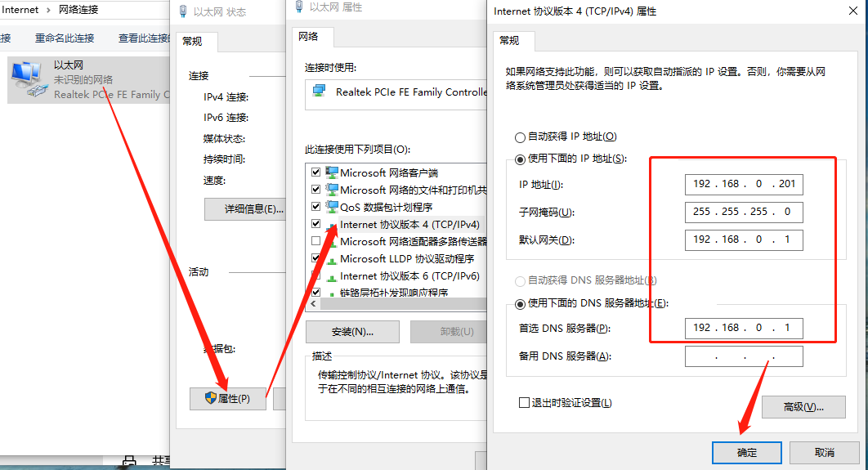868x470 pixels.
Task: Click the 备用 DNS 服务器 input field
Action: pyautogui.click(x=744, y=356)
